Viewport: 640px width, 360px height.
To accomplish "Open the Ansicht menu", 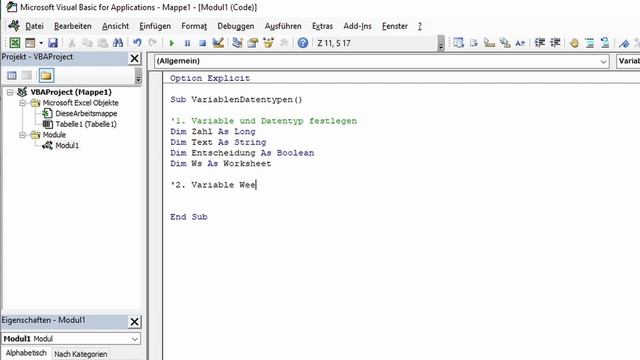I will [116, 26].
